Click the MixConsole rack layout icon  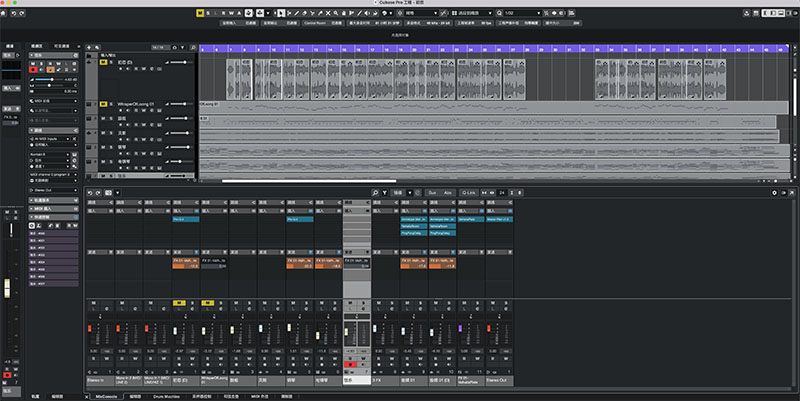(x=108, y=193)
